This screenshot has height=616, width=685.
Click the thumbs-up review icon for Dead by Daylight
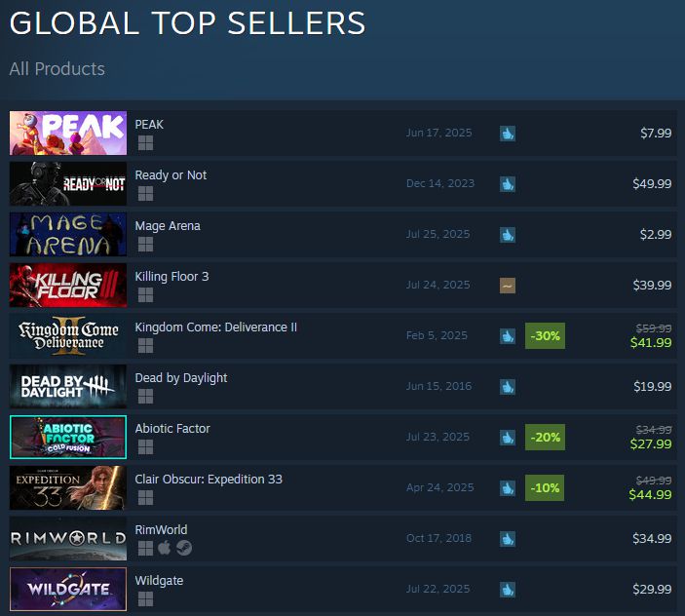coord(508,386)
